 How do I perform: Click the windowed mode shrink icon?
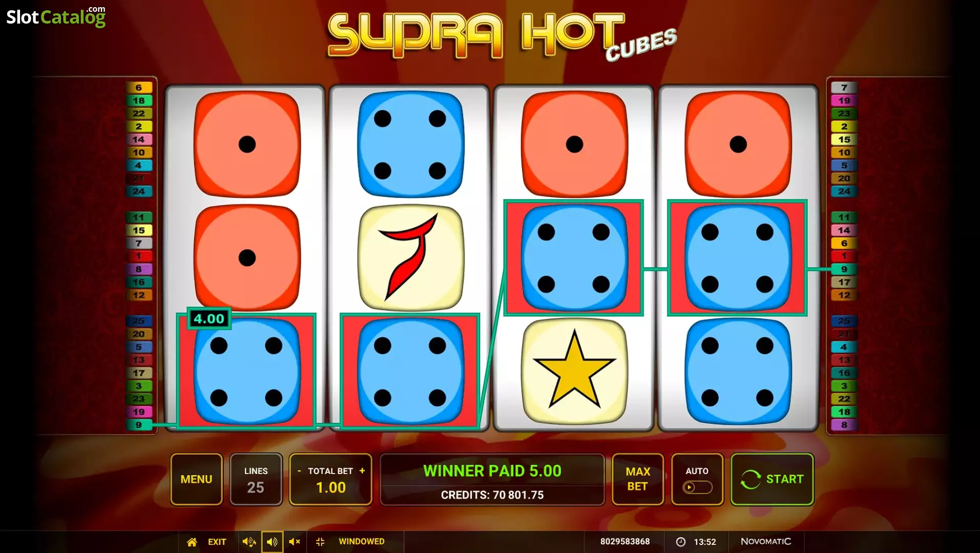[x=320, y=542]
